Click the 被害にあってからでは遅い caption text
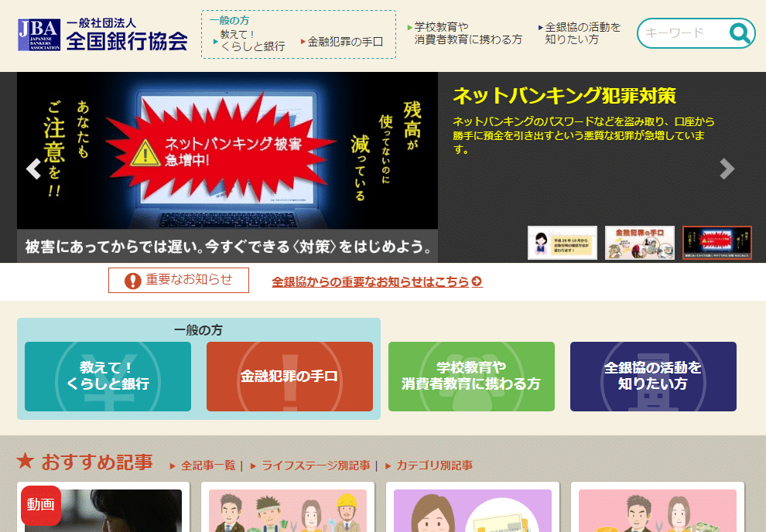This screenshot has height=532, width=766. click(227, 247)
